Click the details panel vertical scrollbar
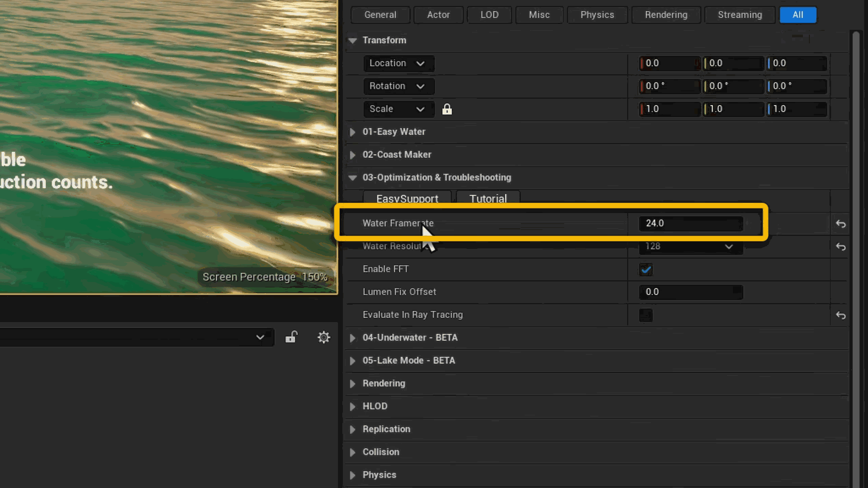This screenshot has height=488, width=868. (856, 259)
